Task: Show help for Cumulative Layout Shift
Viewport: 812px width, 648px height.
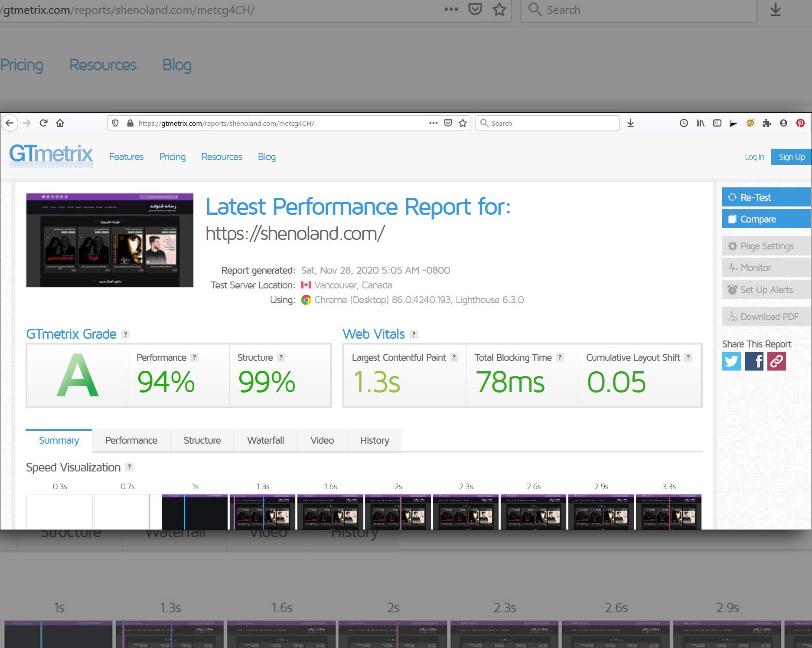Action: (688, 357)
